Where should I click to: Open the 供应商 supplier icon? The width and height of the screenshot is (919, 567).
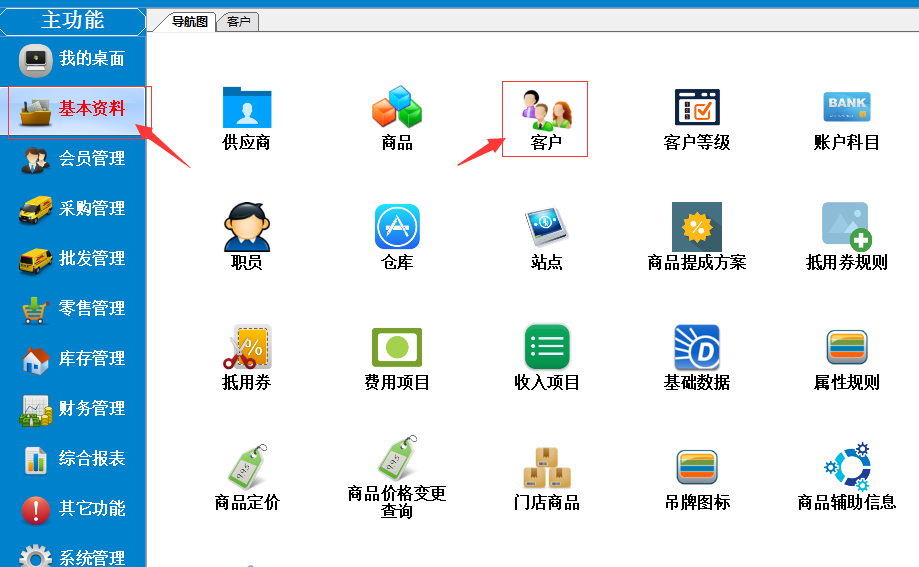pos(247,108)
